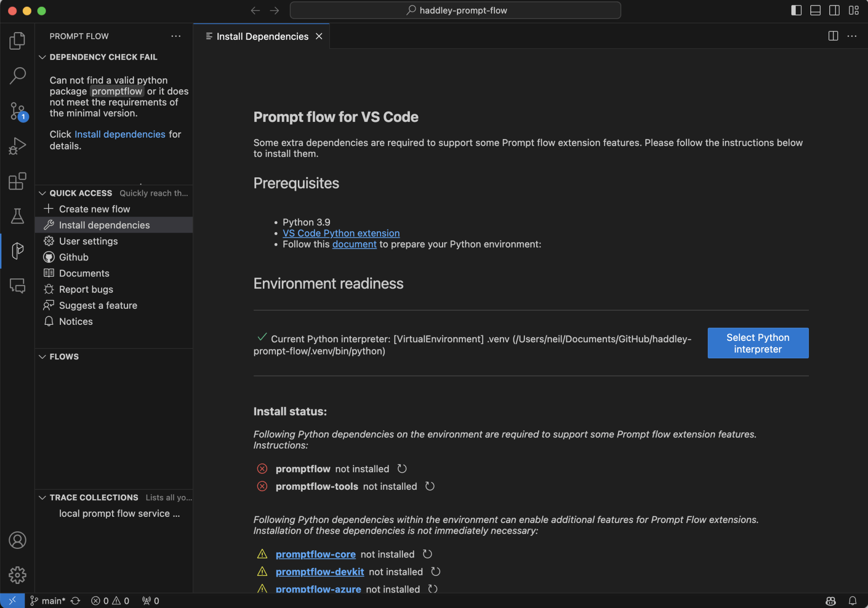Image resolution: width=868 pixels, height=608 pixels.
Task: Open User settings in Quick Access
Action: tap(88, 241)
